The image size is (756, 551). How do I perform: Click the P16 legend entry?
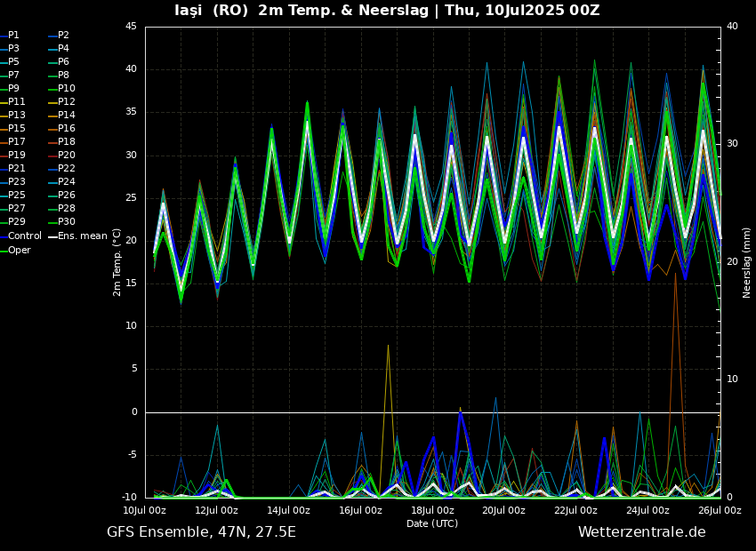point(67,129)
